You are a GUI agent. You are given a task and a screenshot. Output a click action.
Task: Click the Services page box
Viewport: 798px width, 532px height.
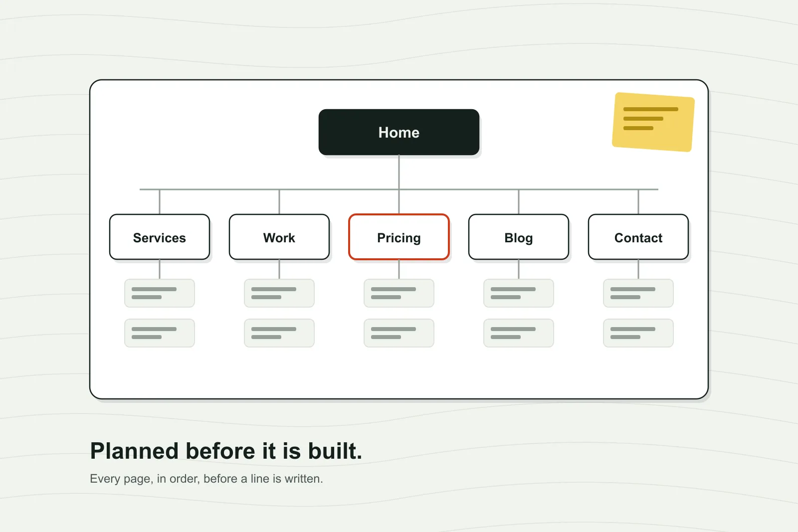[x=160, y=237]
